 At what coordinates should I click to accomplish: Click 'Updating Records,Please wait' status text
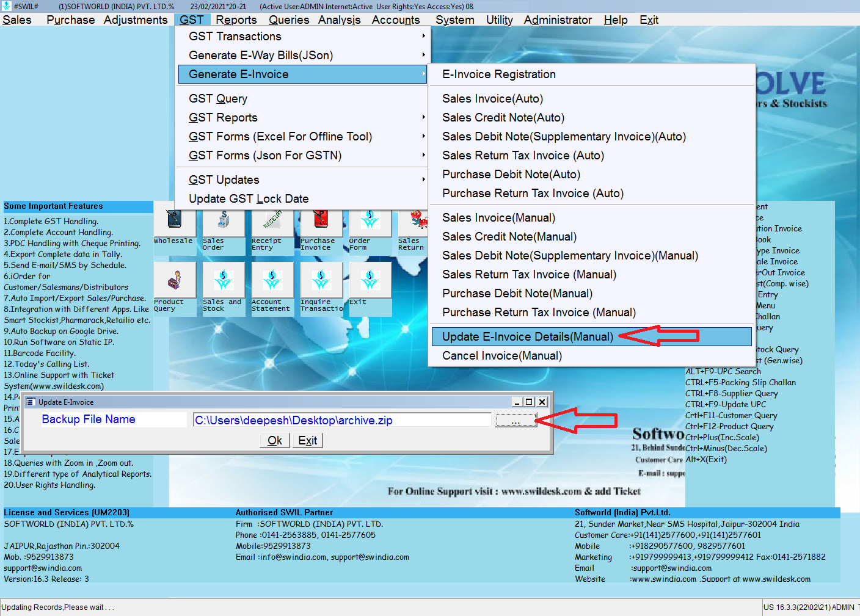[57, 607]
